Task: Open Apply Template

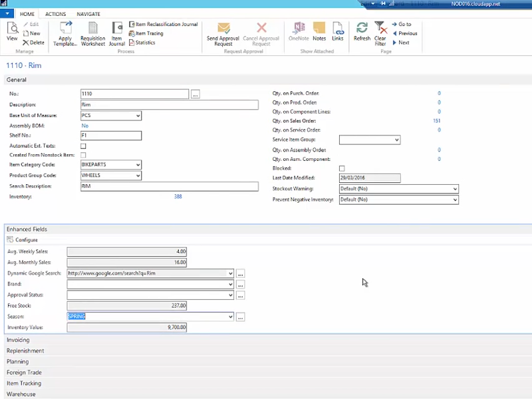Action: pyautogui.click(x=65, y=34)
